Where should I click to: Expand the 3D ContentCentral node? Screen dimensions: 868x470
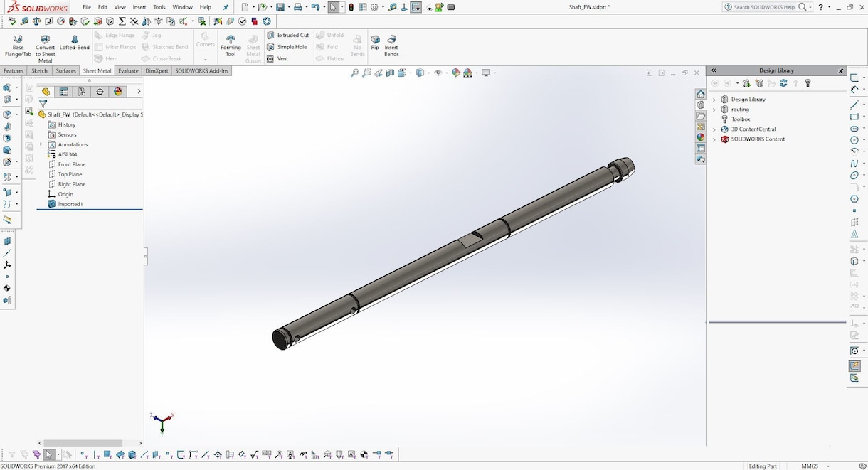[714, 129]
